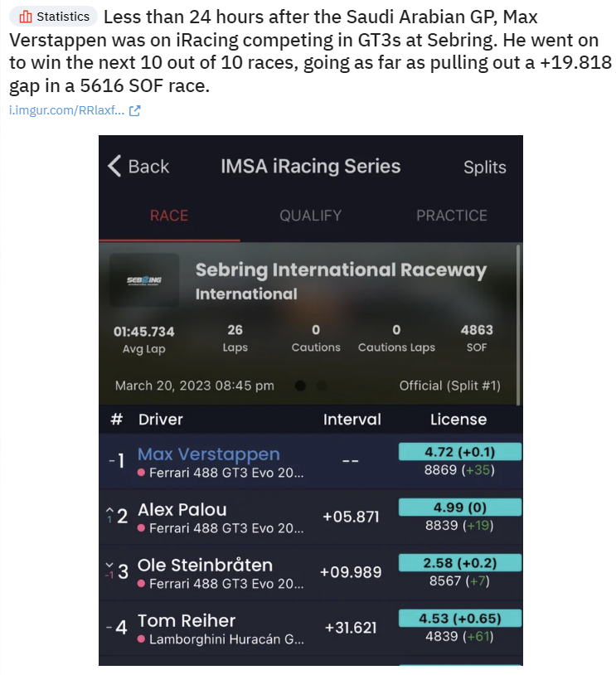Open Max Verstappen's driver profile
Screen dimensions: 616x675
tap(209, 454)
